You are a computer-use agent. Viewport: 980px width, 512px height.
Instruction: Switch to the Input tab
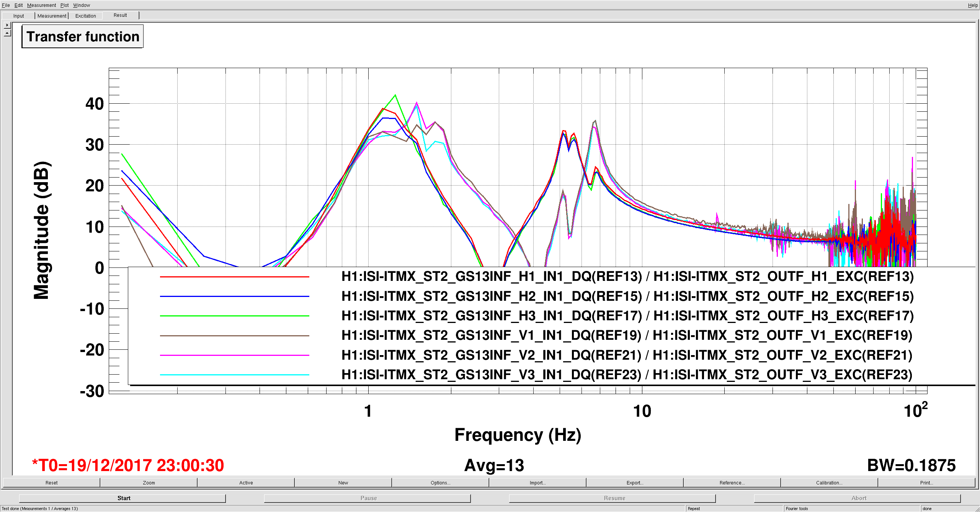(18, 16)
